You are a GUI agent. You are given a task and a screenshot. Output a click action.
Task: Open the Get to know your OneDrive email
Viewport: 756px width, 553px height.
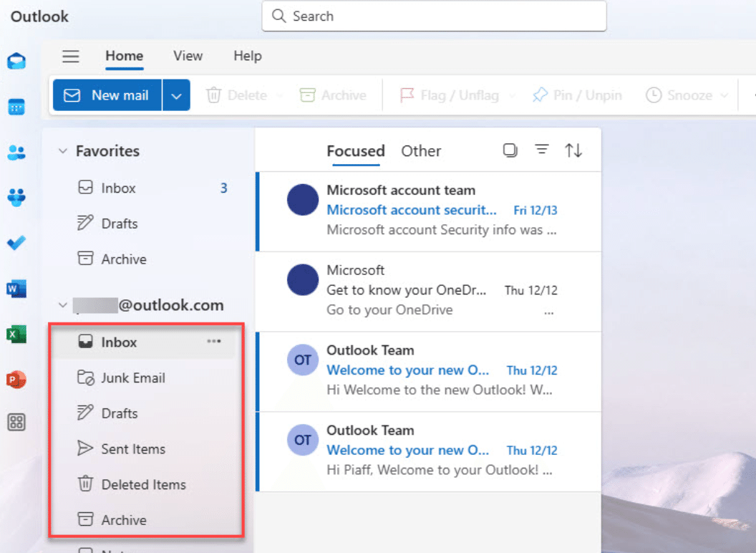point(428,292)
